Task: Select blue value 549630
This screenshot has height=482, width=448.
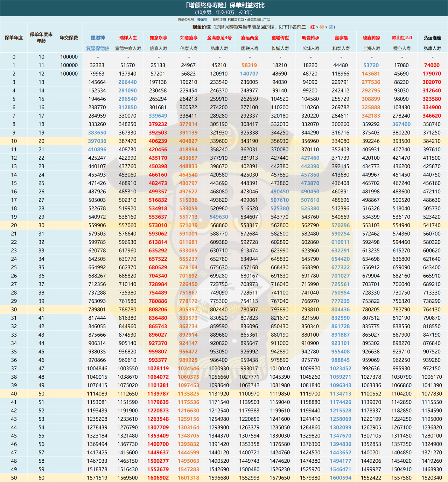Action: coord(219,217)
